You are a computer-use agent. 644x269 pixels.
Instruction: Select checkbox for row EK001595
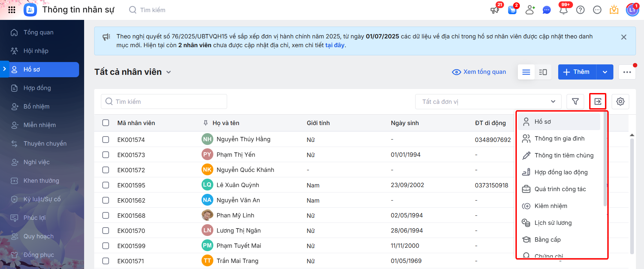[106, 185]
